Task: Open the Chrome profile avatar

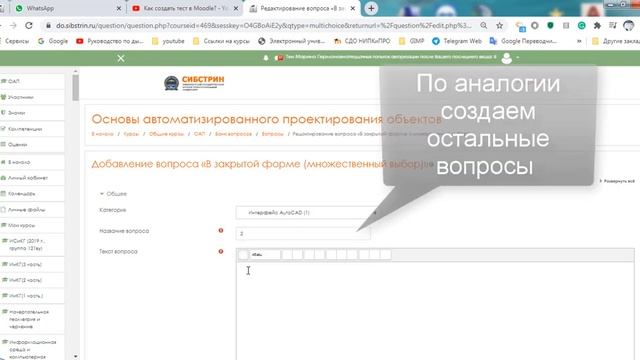Action: pos(629,25)
